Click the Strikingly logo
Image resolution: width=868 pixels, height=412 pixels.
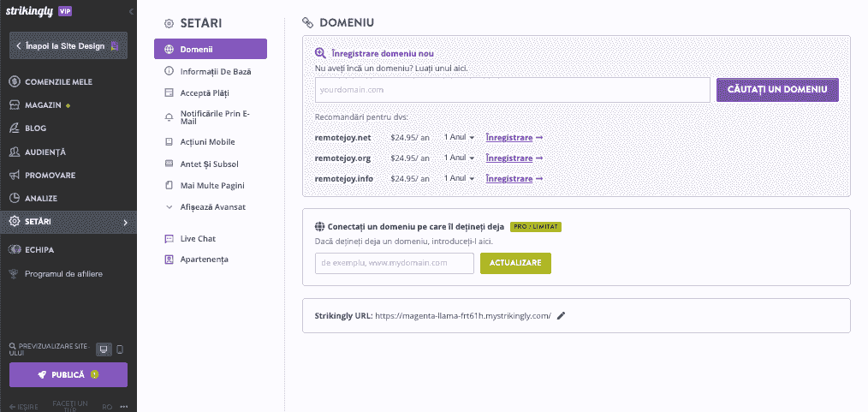pyautogui.click(x=29, y=11)
